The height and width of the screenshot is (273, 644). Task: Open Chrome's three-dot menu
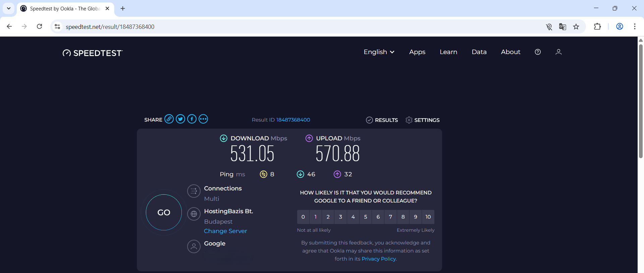(x=635, y=27)
